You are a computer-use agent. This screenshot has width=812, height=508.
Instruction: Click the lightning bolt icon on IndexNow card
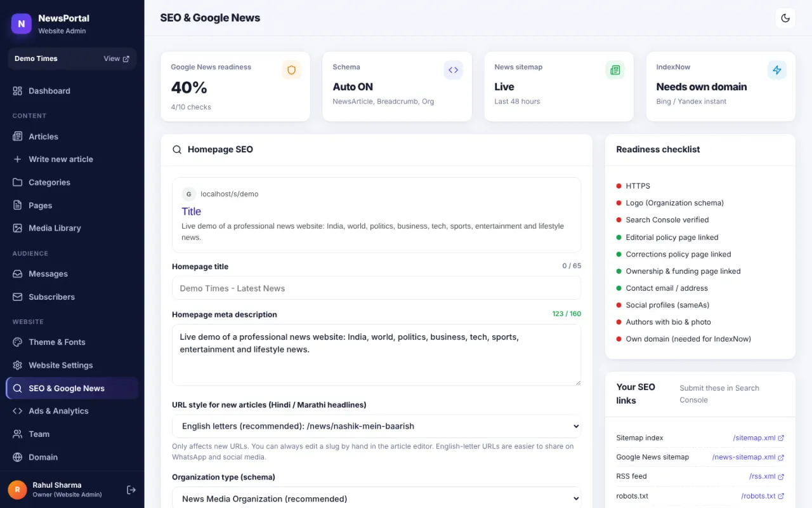click(776, 70)
